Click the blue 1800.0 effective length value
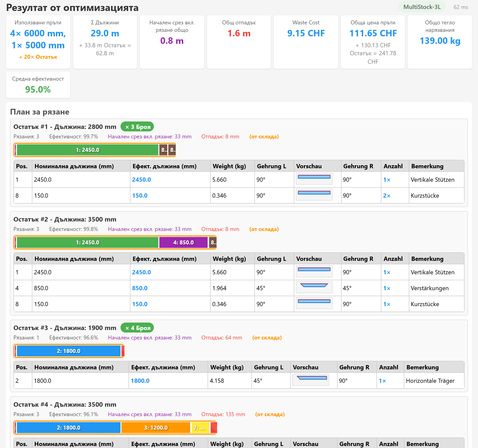Viewport: 478px width, 448px height. [140, 381]
